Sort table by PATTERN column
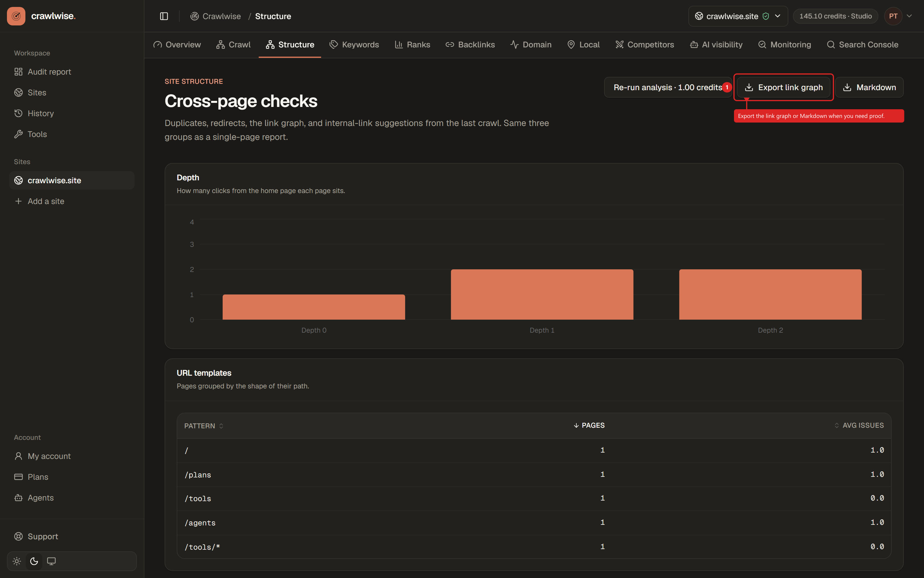Viewport: 924px width, 578px height. [x=204, y=426]
